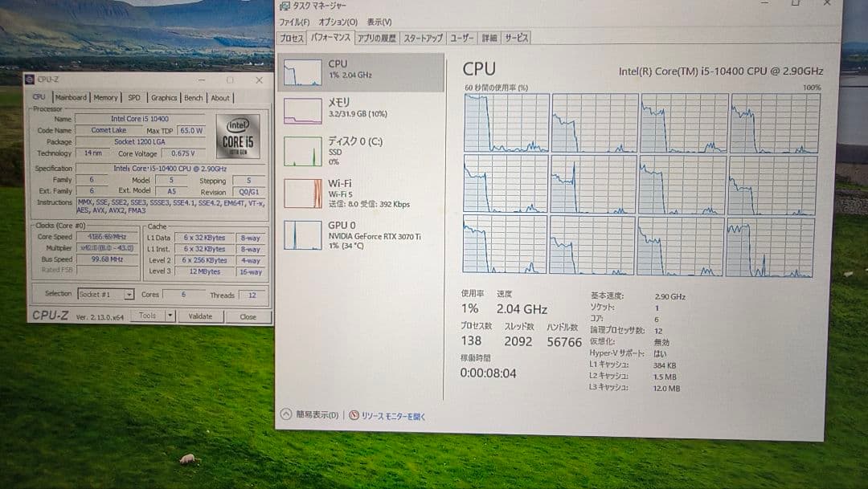The width and height of the screenshot is (868, 489).
Task: Switch to the プロセス tab
Action: tap(291, 37)
